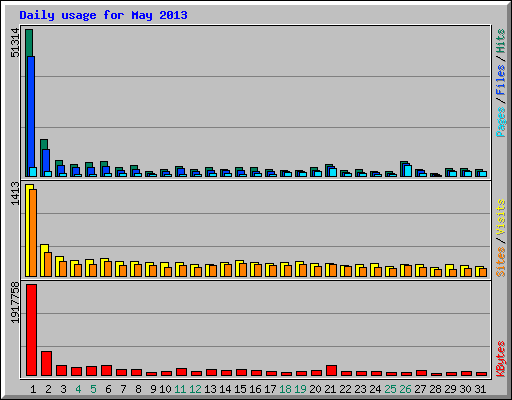Click day 8 on the x-axis

point(138,389)
